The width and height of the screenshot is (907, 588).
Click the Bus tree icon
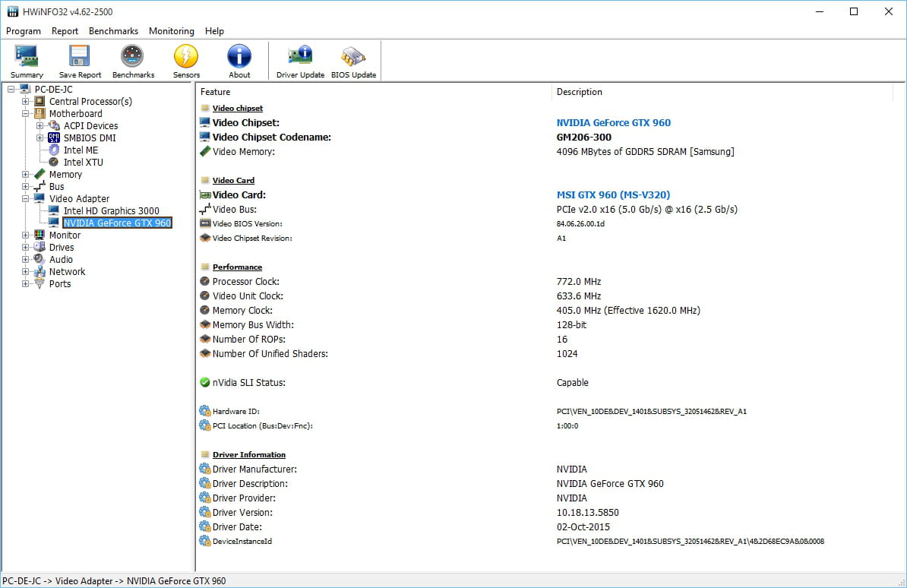tap(40, 186)
